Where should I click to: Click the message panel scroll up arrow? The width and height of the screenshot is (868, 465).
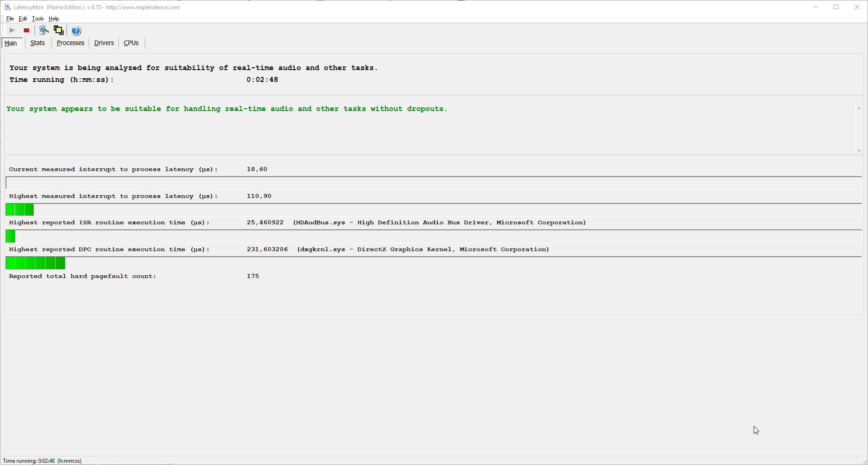[859, 108]
